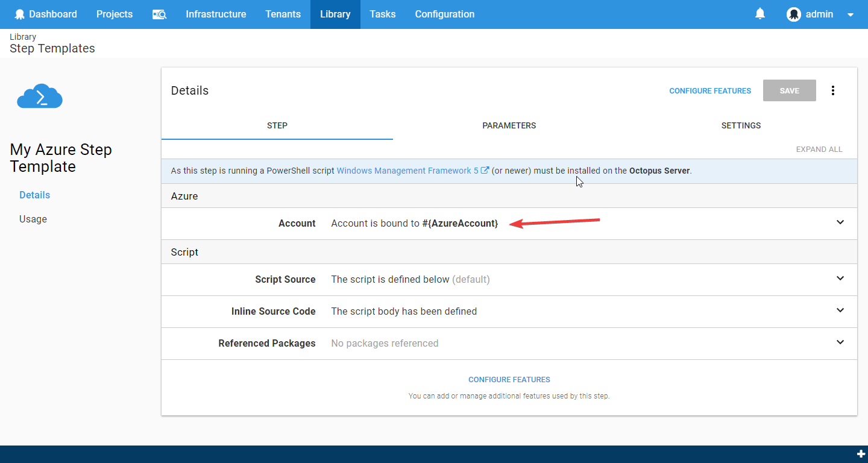This screenshot has height=463, width=868.
Task: Expand the Referenced Packages chevron
Action: [x=840, y=342]
